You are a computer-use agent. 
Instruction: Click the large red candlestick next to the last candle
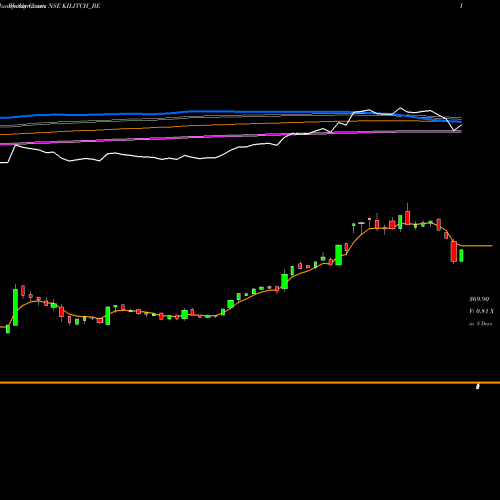(x=453, y=252)
